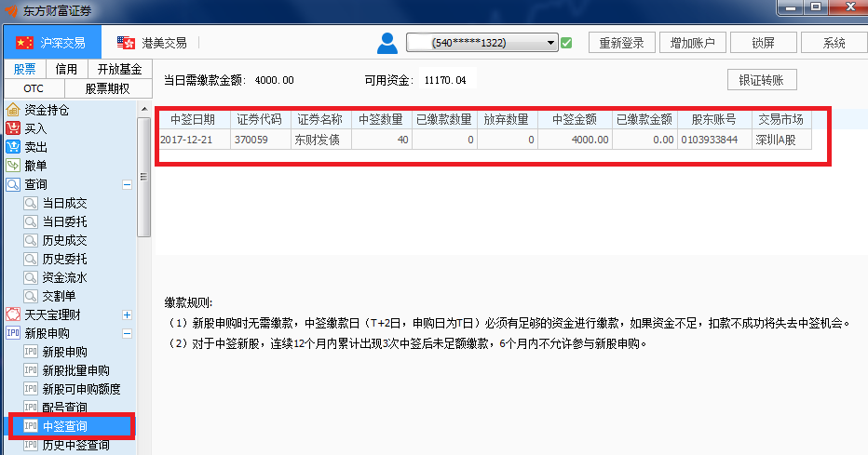Open 新股申购 sub-item under IPO
This screenshot has height=455, width=868.
click(x=65, y=352)
